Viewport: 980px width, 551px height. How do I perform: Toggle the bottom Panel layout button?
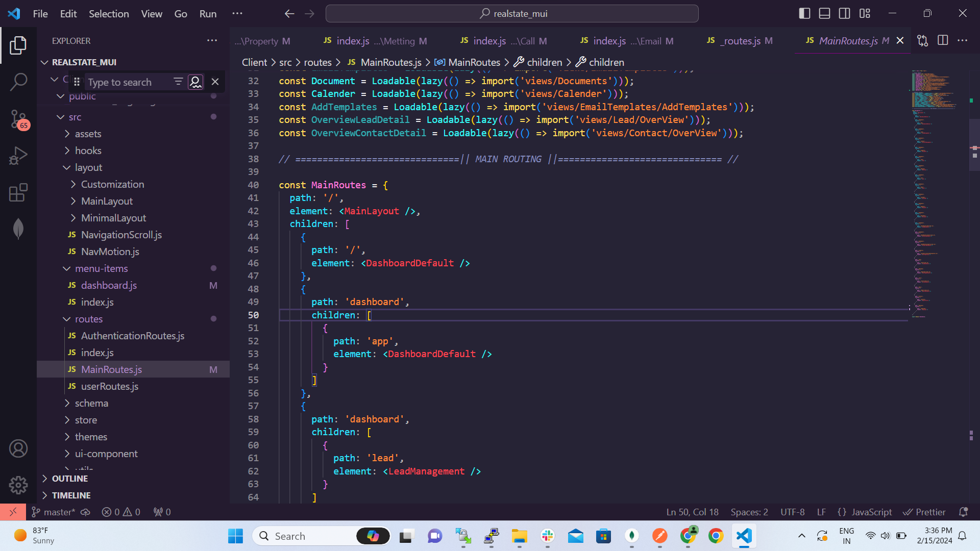point(824,14)
